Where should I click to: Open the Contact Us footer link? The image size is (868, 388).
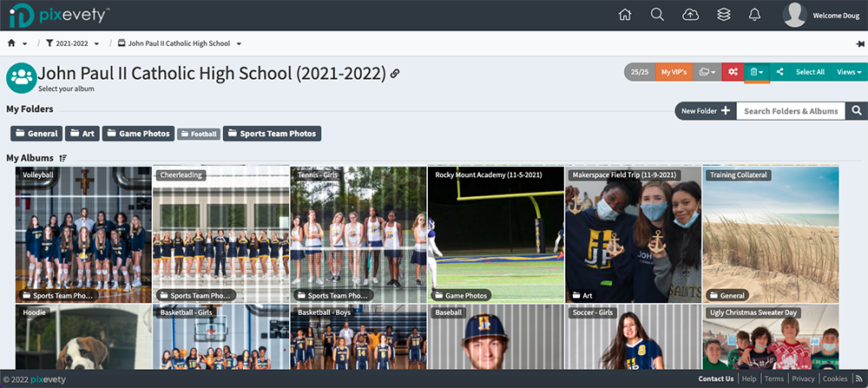(x=716, y=379)
